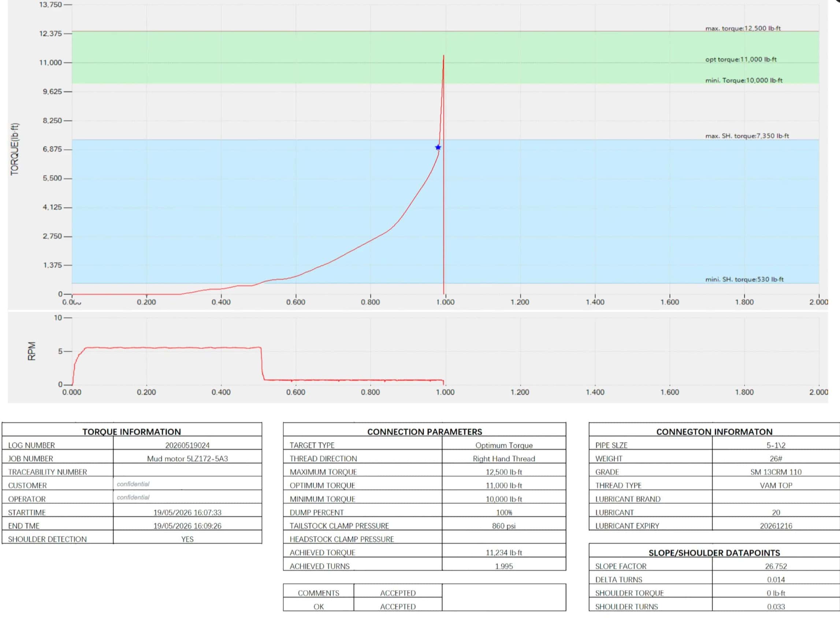Image resolution: width=840 pixels, height=618 pixels.
Task: Click the CONNECTION PARAMETERS table header
Action: (x=425, y=432)
